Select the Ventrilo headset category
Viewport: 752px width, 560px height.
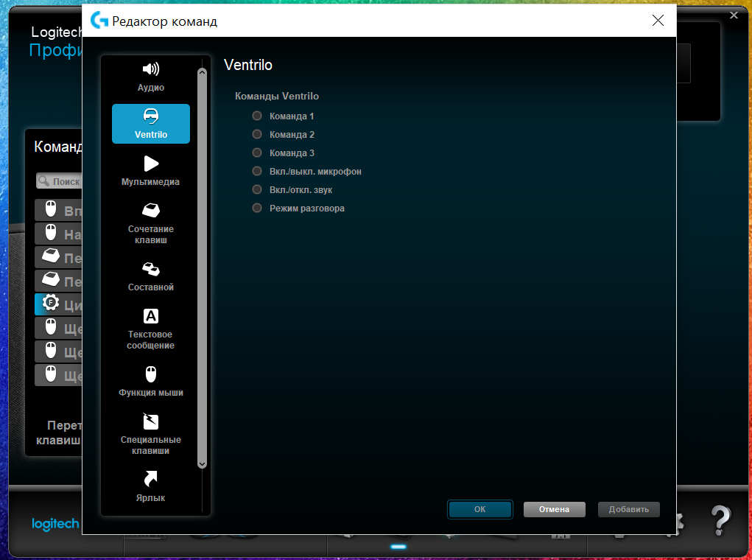point(150,124)
